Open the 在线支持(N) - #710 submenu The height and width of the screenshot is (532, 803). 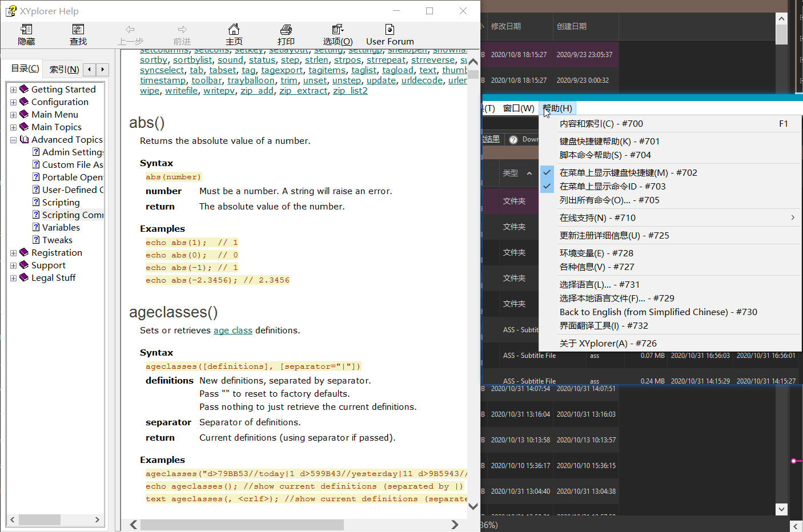pyautogui.click(x=670, y=217)
